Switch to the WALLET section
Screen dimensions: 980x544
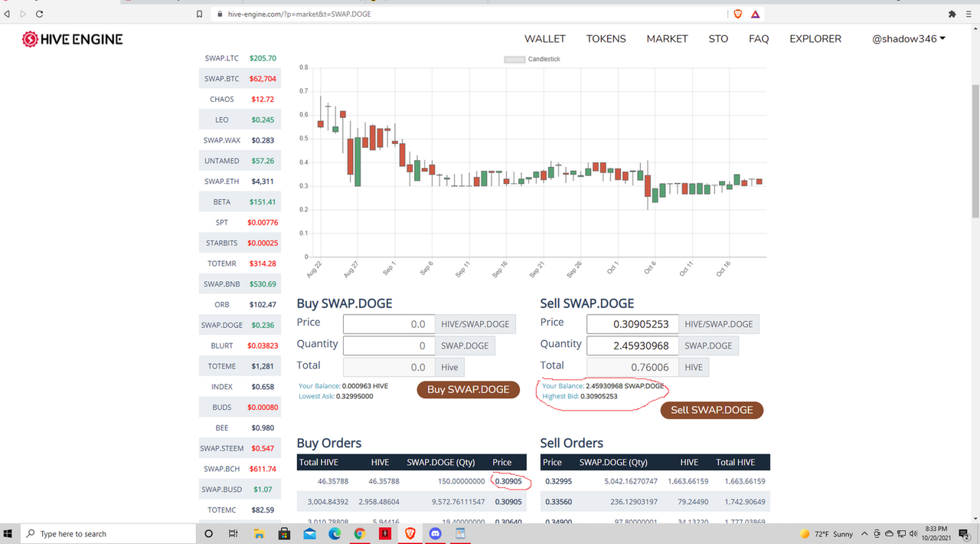pyautogui.click(x=544, y=38)
